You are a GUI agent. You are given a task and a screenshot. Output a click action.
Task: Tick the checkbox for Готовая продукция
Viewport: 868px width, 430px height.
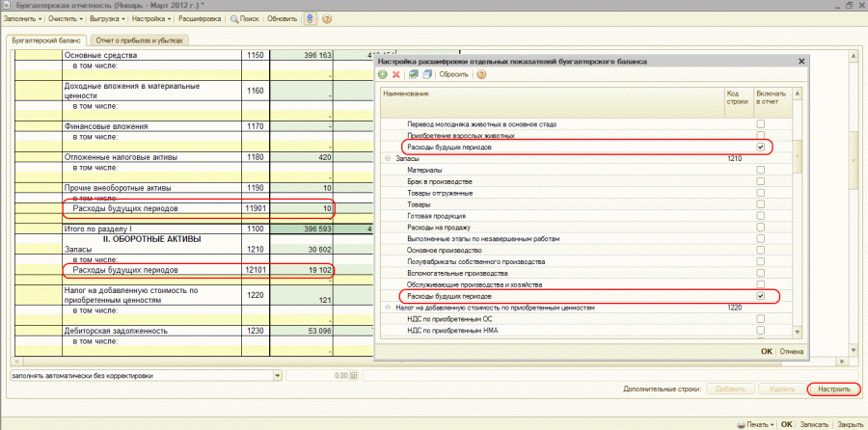(x=761, y=215)
